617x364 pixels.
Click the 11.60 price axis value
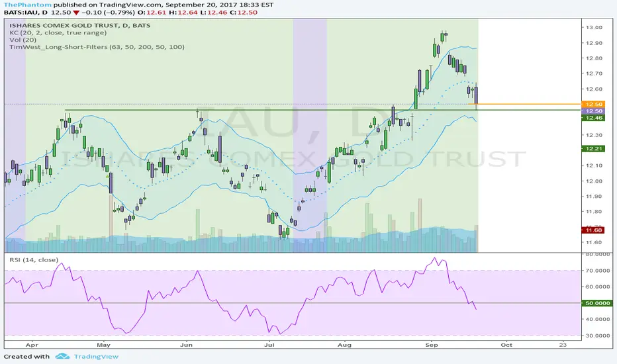[x=594, y=242]
